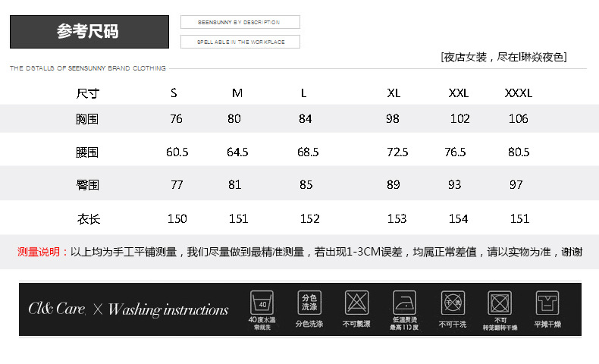
Task: Select the L size column header
Action: [x=304, y=93]
